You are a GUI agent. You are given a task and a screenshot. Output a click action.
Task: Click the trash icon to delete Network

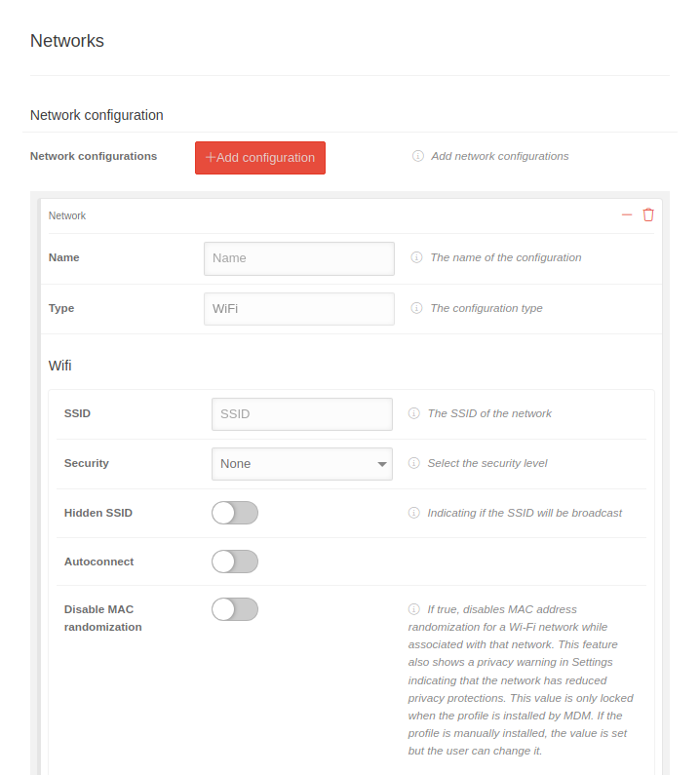[648, 215]
